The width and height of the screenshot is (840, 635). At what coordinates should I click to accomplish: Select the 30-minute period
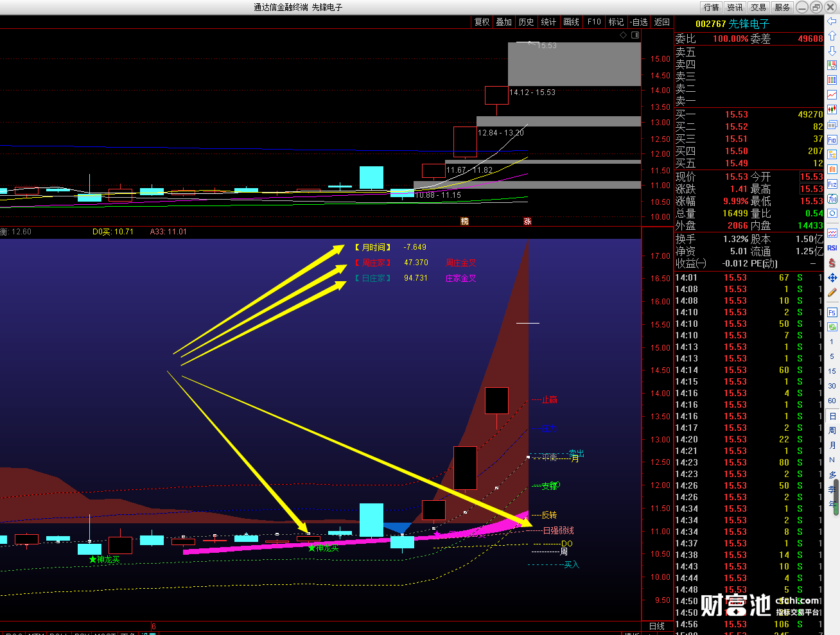click(x=832, y=386)
